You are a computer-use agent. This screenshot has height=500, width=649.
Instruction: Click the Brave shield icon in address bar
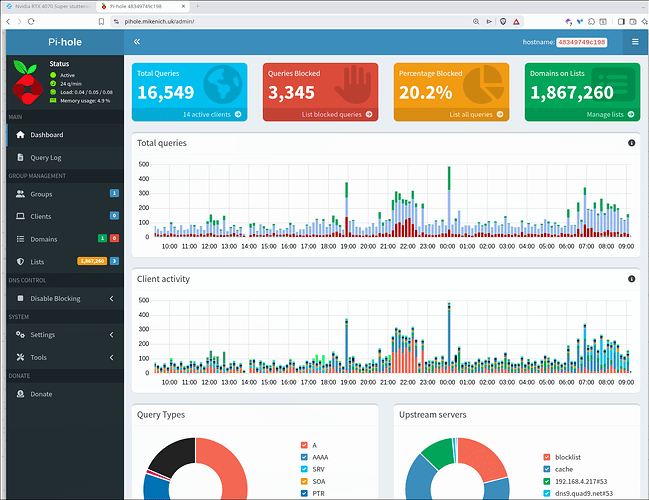(x=503, y=22)
